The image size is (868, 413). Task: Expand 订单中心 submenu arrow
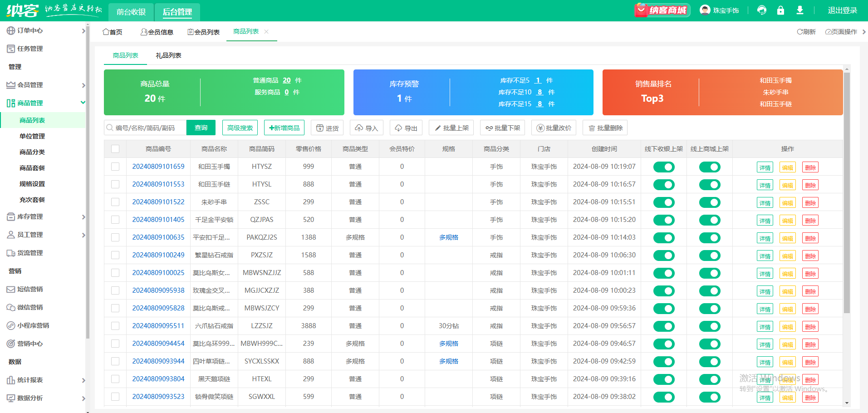pos(83,31)
